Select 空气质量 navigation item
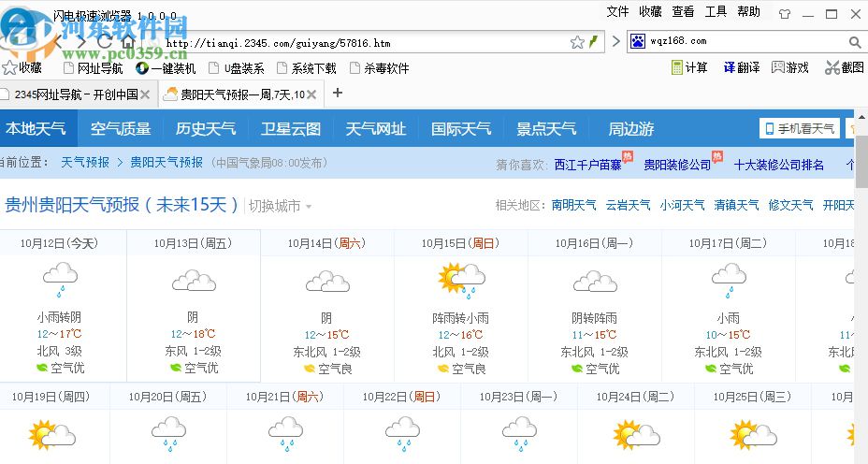Viewport: 868px width, 464px height. 121,128
